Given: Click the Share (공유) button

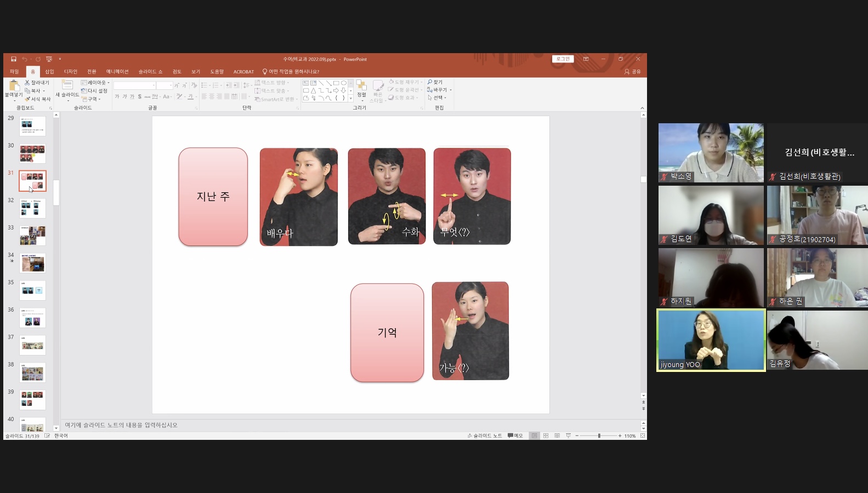Looking at the screenshot, I should coord(632,72).
